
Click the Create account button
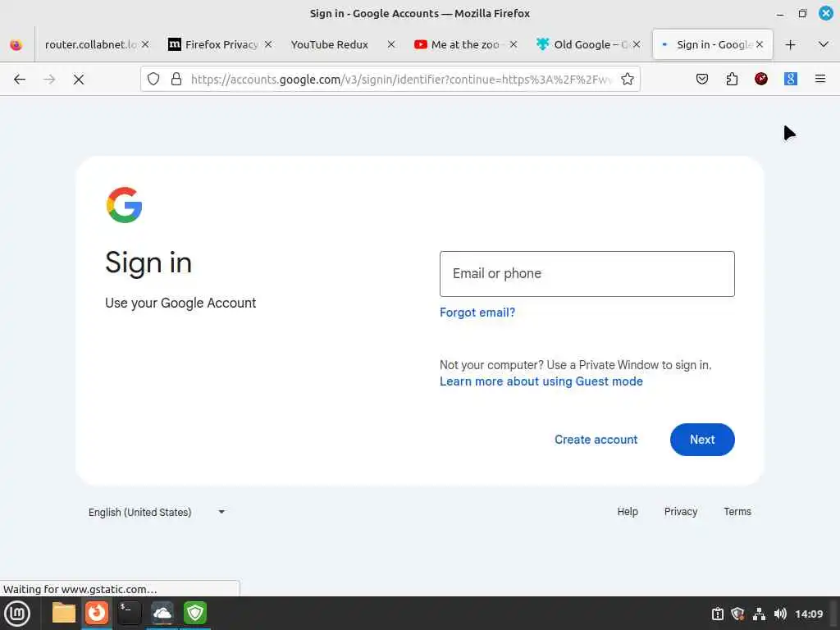(x=596, y=440)
